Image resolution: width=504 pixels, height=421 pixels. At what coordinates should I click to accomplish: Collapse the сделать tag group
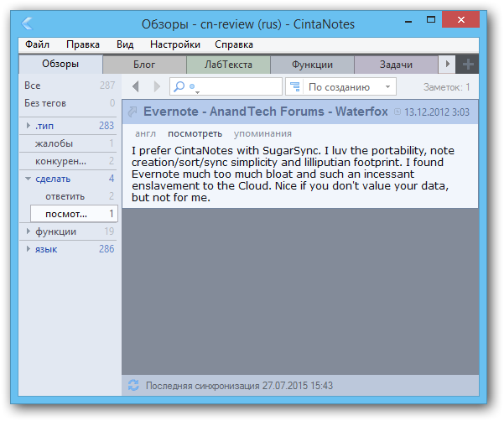point(29,179)
